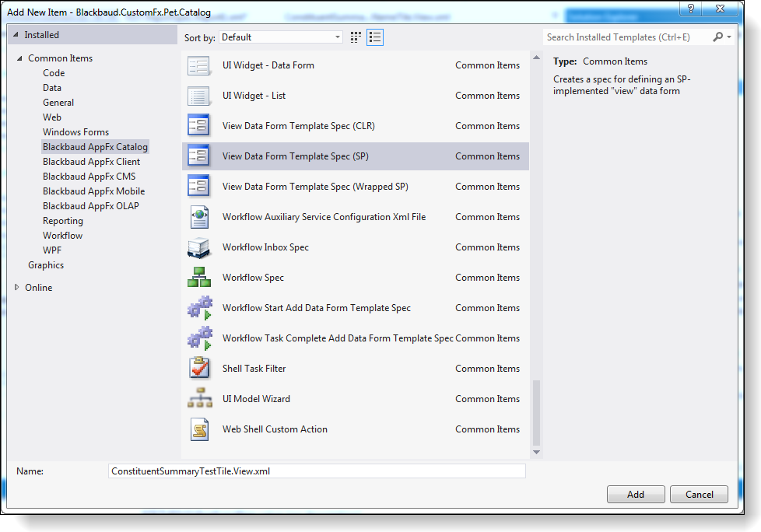Select the Blackbaud AppFx CMS category
The width and height of the screenshot is (761, 532).
click(89, 176)
